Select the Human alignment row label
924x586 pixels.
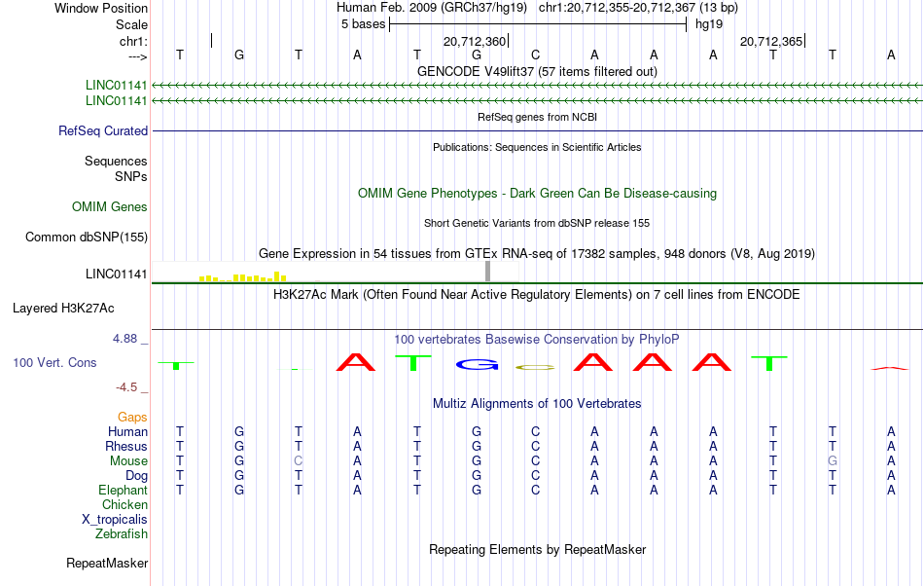click(127, 431)
